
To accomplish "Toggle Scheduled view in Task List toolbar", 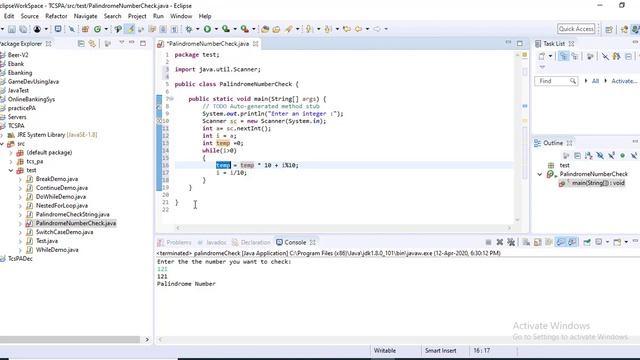I will pyautogui.click(x=575, y=56).
